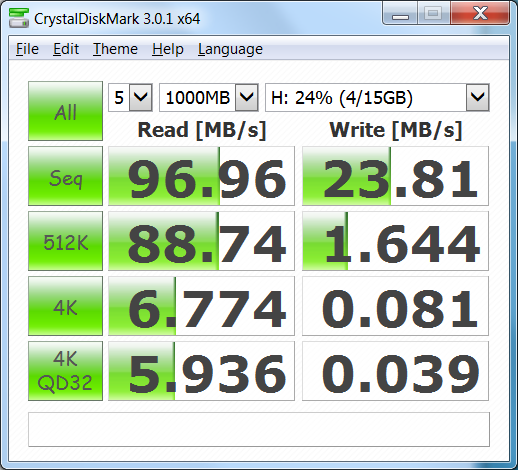
Task: Click the 4K read result 6.774
Action: click(201, 306)
